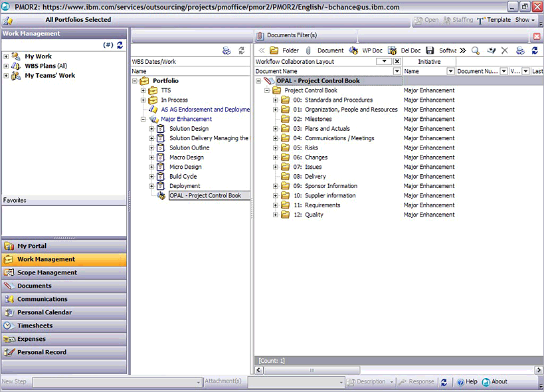
Task: Open Personal Calendar navigation section
Action: [64, 312]
